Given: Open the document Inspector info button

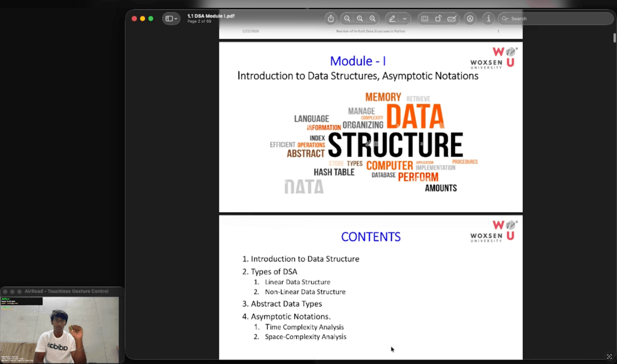Looking at the screenshot, I should tap(488, 19).
